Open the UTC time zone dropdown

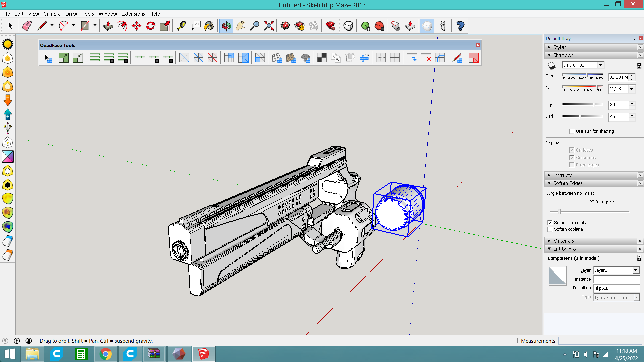[x=600, y=65]
